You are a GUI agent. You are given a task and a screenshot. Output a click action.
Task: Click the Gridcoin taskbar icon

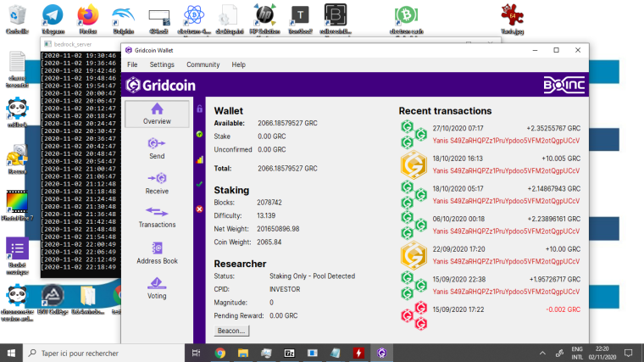(382, 353)
